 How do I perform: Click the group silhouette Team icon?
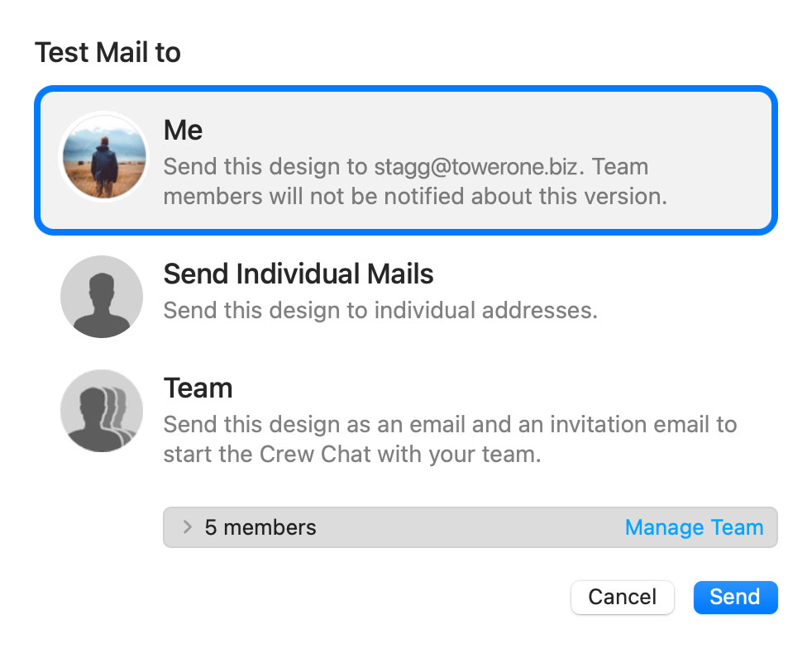click(102, 411)
